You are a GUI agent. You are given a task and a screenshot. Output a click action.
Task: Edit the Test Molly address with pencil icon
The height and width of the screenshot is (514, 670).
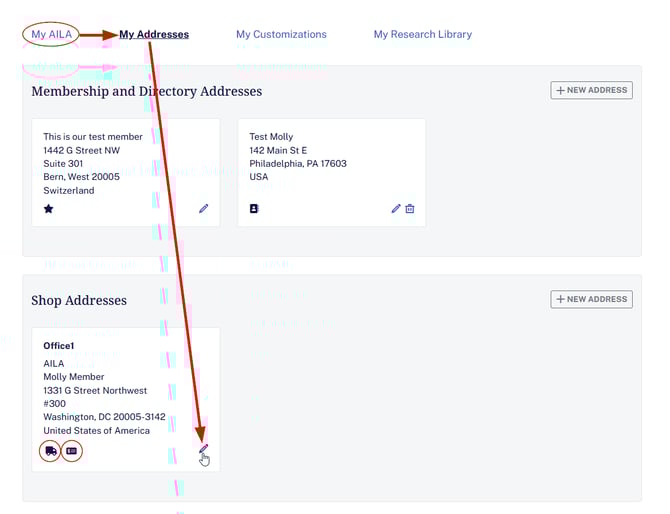[x=396, y=209]
